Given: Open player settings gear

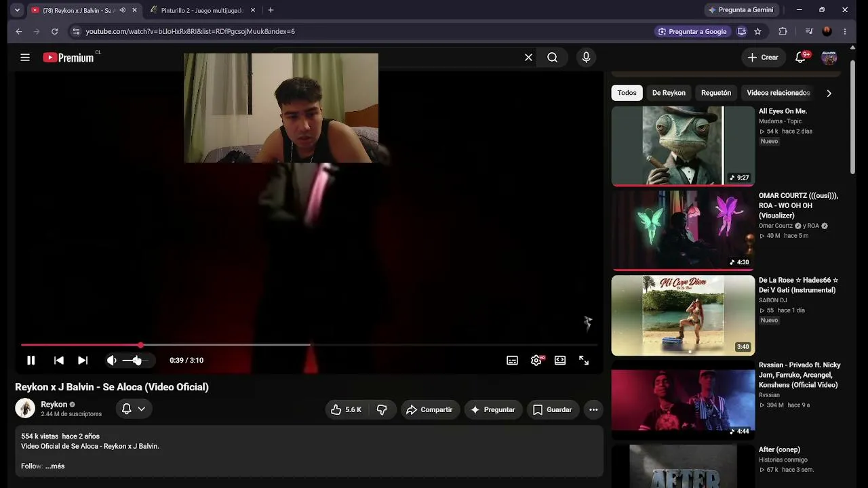Looking at the screenshot, I should tap(536, 361).
